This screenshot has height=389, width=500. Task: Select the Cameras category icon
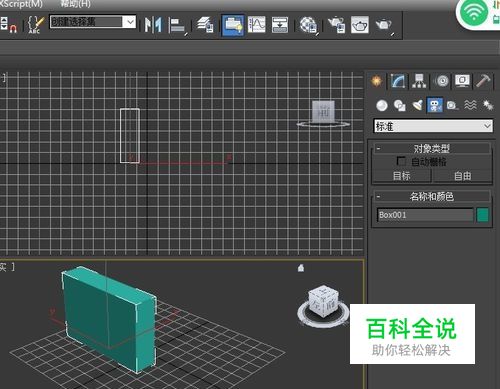[435, 106]
